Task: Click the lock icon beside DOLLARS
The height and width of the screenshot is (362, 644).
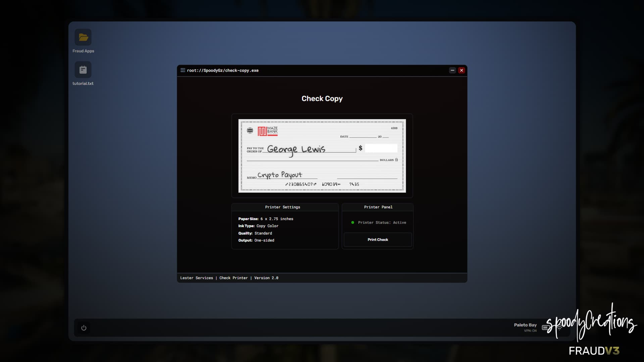Action: click(396, 160)
